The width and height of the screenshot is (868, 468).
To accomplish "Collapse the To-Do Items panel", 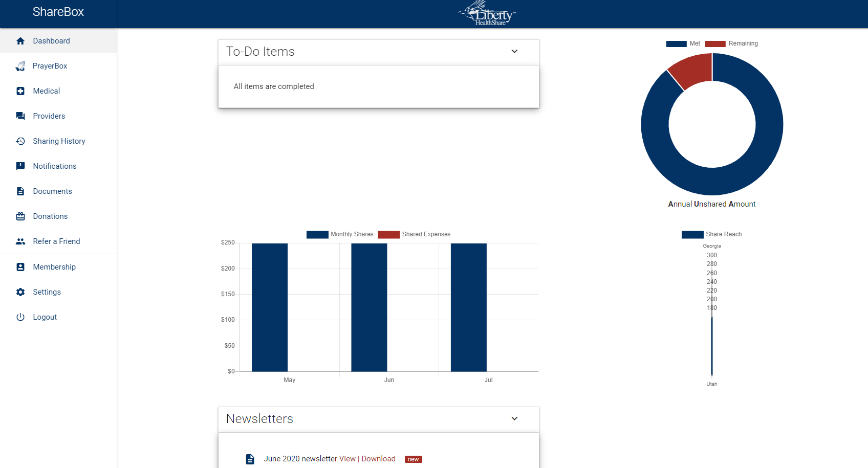I will [514, 52].
